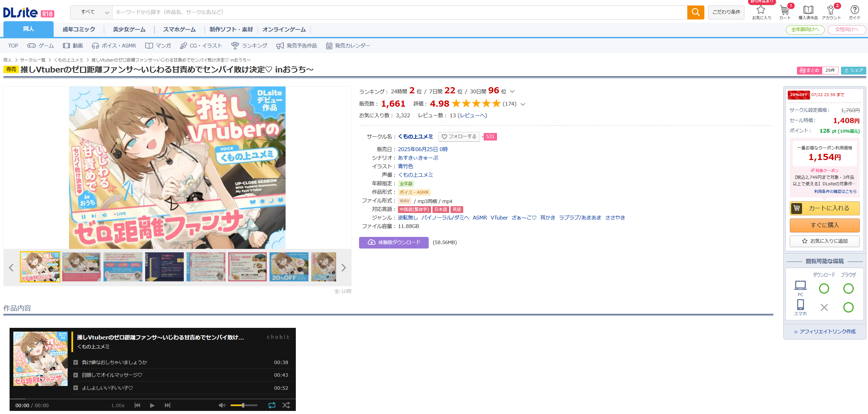Image resolution: width=868 pixels, height=414 pixels.
Task: Click the まとめ collection button
Action: pyautogui.click(x=810, y=70)
